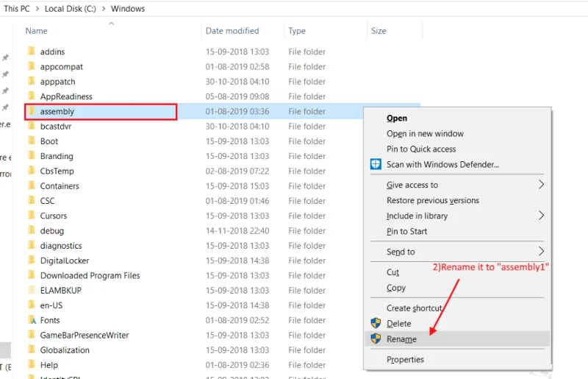Click the Boot folder icon
The height and width of the screenshot is (379, 588).
pos(32,141)
